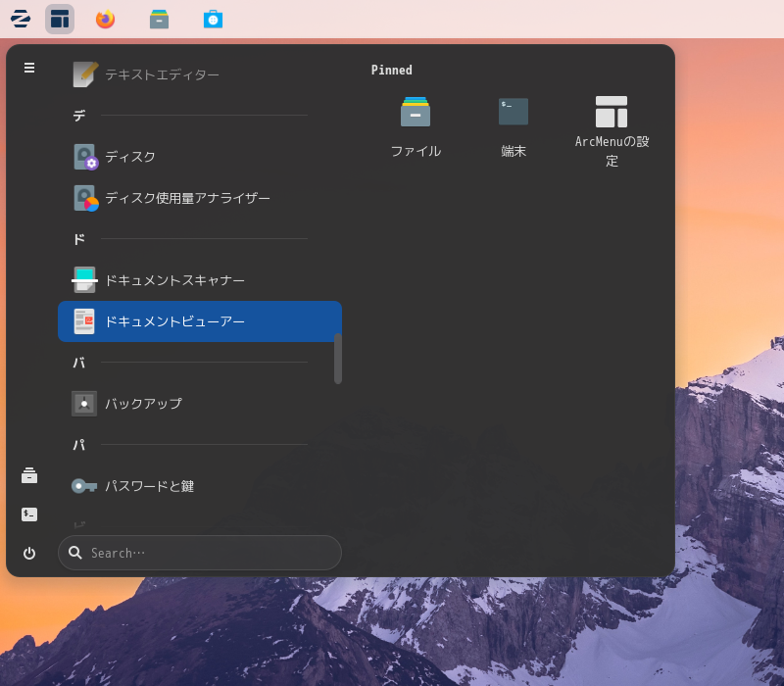Click the 端末 label under Pinned
Screen dimensions: 784x686
click(x=514, y=151)
